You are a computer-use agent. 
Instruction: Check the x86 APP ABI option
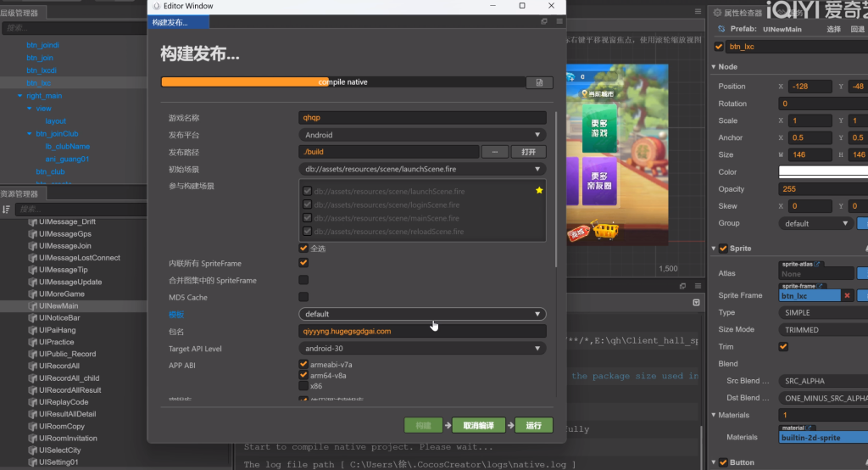click(x=303, y=386)
